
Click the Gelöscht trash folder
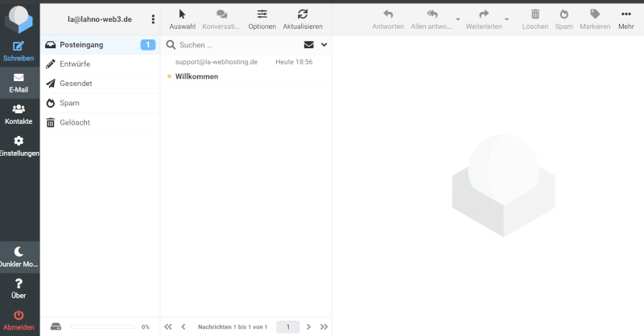(x=75, y=122)
